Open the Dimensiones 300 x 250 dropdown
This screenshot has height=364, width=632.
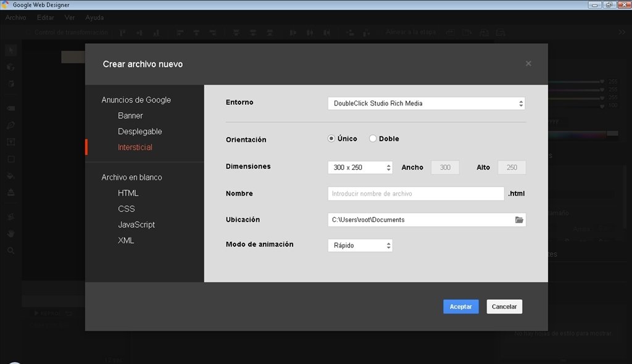click(360, 167)
